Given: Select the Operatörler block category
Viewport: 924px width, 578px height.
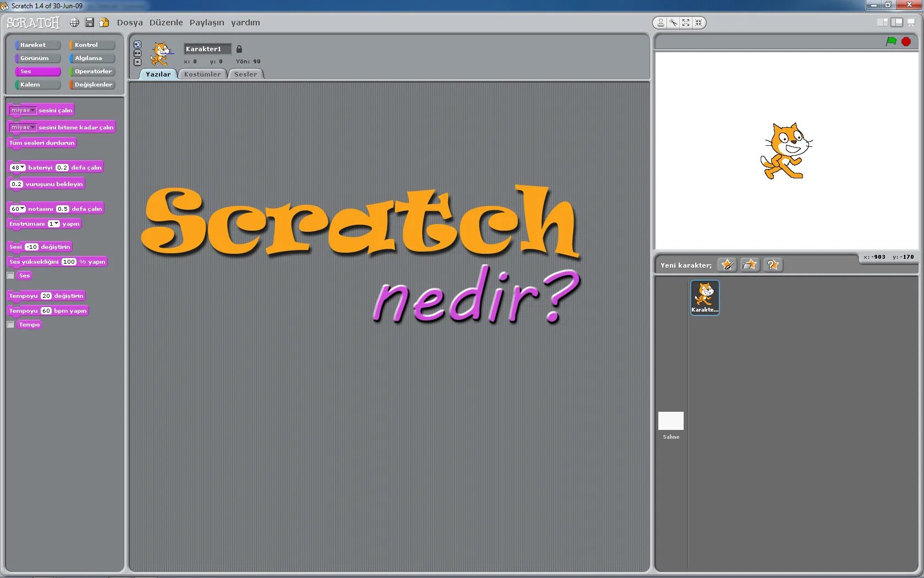Looking at the screenshot, I should pos(92,72).
